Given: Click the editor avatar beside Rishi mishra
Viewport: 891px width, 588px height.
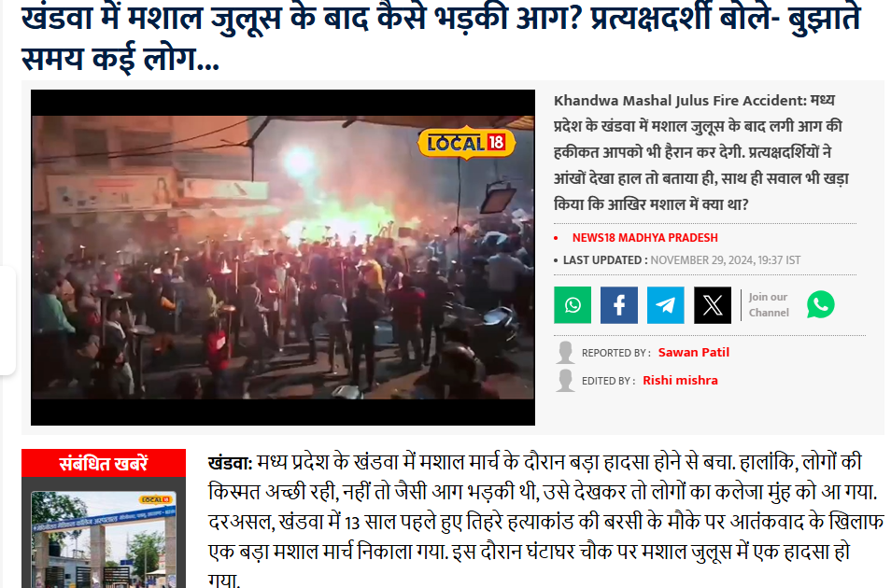Looking at the screenshot, I should pos(565,381).
